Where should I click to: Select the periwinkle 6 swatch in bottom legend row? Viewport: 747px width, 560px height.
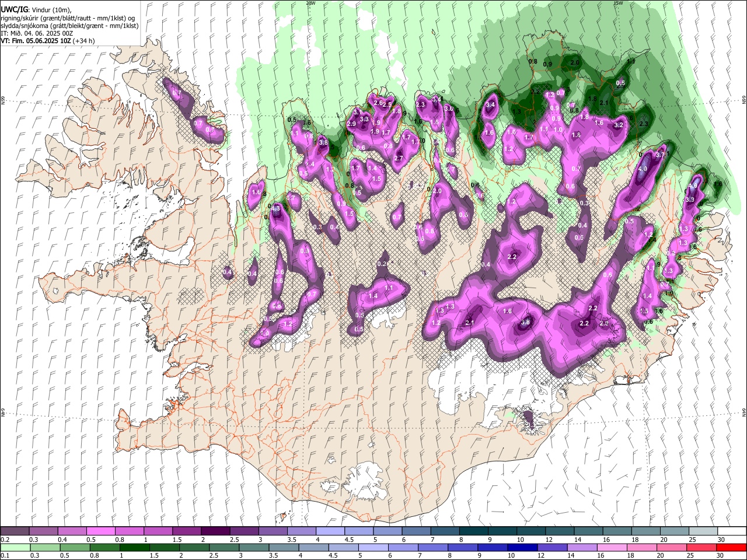pos(403,547)
